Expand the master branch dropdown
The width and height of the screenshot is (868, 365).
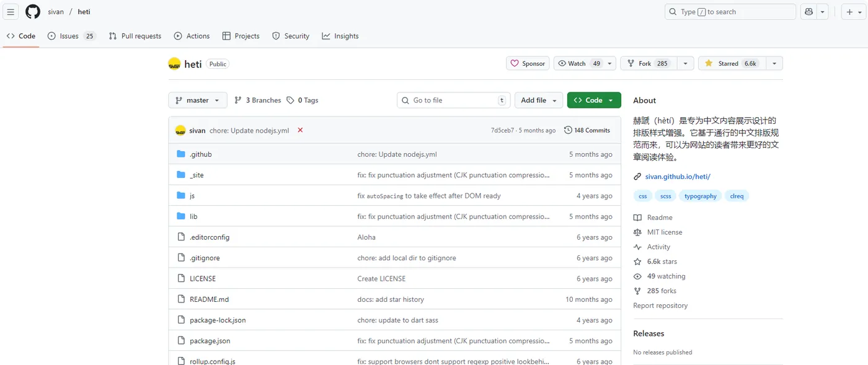pyautogui.click(x=198, y=100)
